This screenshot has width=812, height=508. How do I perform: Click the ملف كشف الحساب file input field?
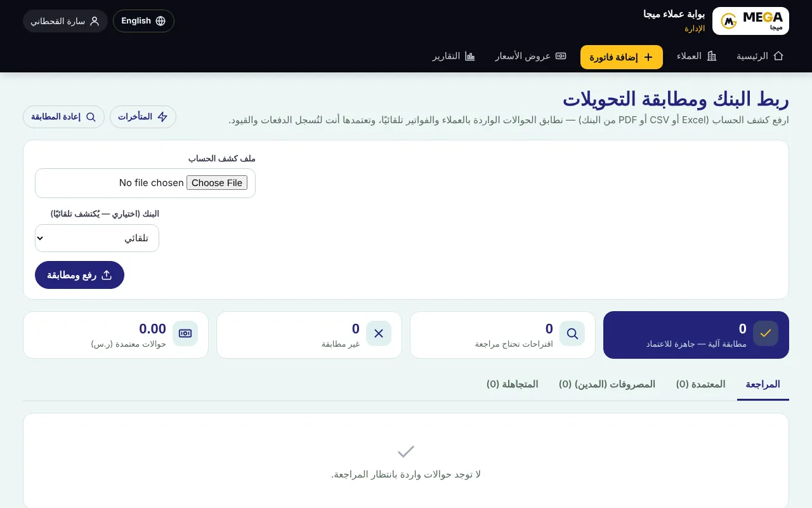coord(145,183)
